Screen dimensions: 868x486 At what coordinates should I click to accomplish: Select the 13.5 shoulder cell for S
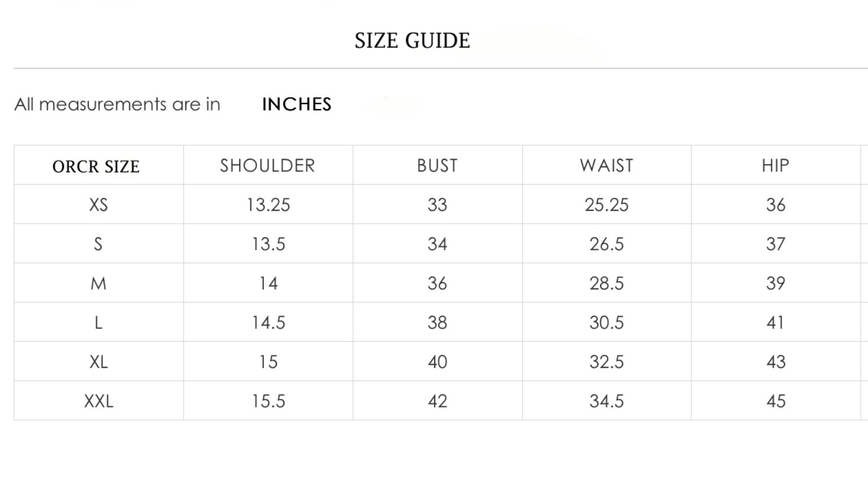(x=268, y=244)
